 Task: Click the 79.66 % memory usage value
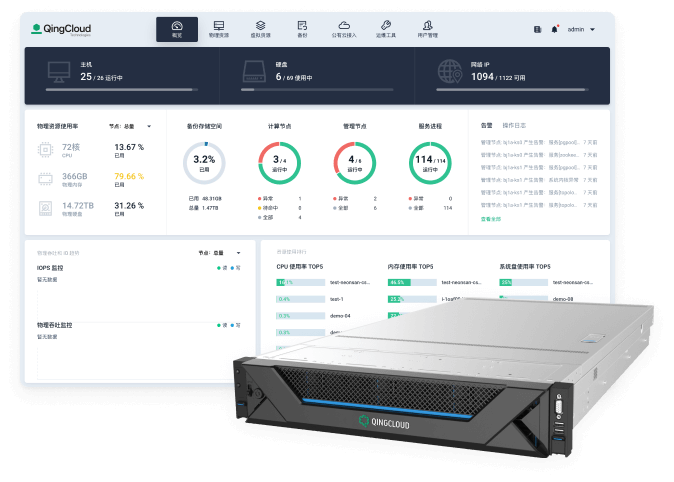(x=129, y=176)
